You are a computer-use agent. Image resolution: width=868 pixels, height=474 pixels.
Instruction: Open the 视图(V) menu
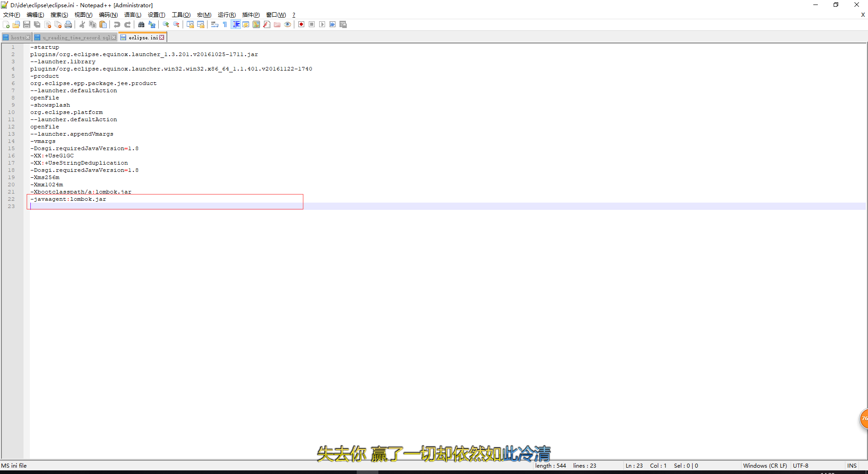pos(83,15)
